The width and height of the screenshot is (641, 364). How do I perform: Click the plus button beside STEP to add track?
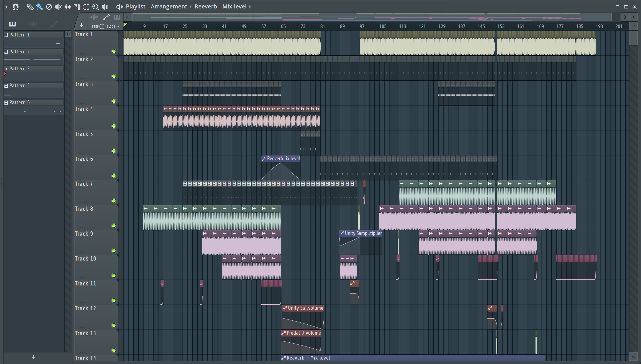(81, 25)
